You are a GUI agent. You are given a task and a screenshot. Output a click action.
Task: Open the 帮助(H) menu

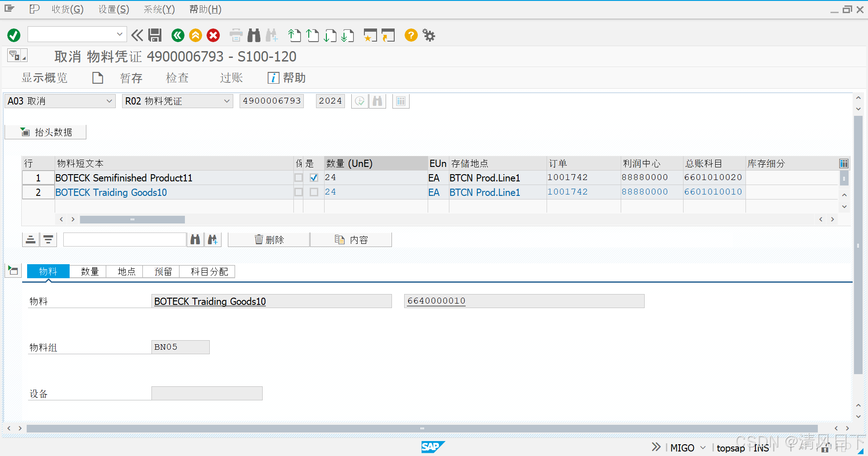pos(205,9)
